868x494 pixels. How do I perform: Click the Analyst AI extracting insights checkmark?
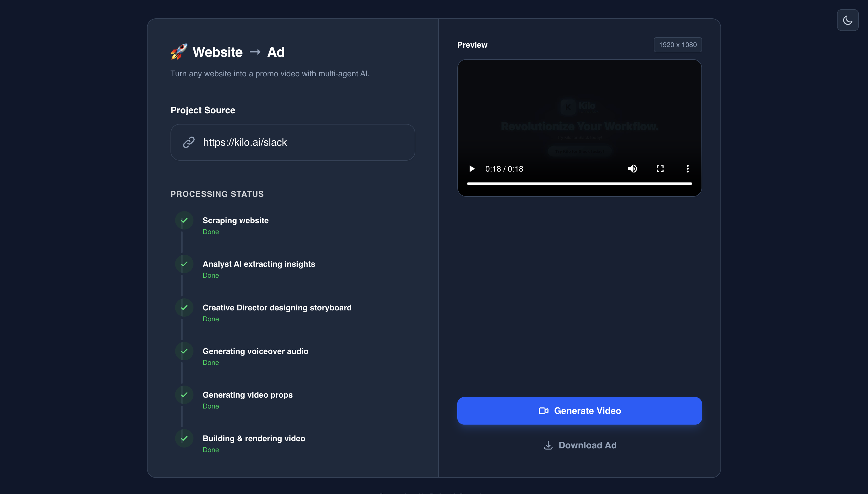coord(184,264)
